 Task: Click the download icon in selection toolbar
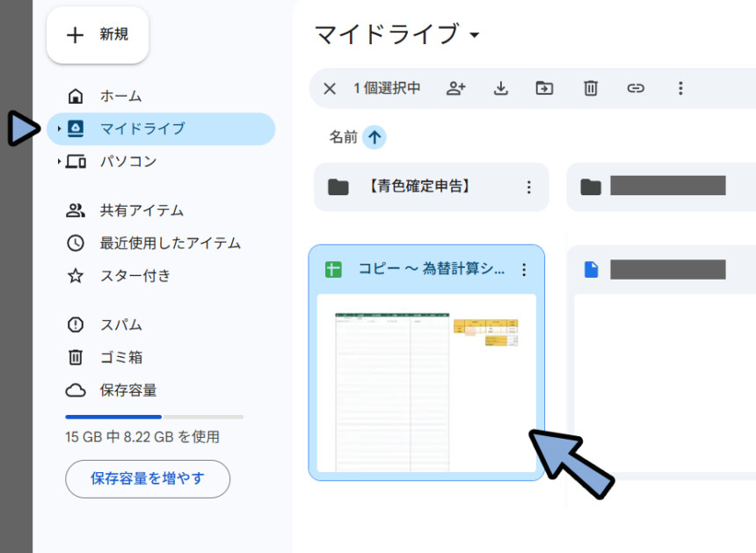(x=501, y=88)
